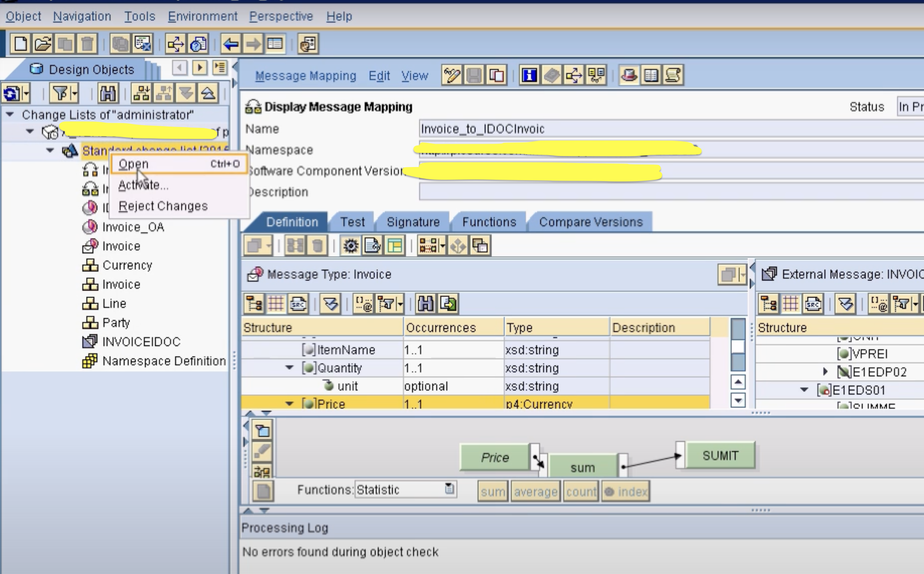Choose Reject Changes in context menu
924x574 pixels.
point(163,206)
